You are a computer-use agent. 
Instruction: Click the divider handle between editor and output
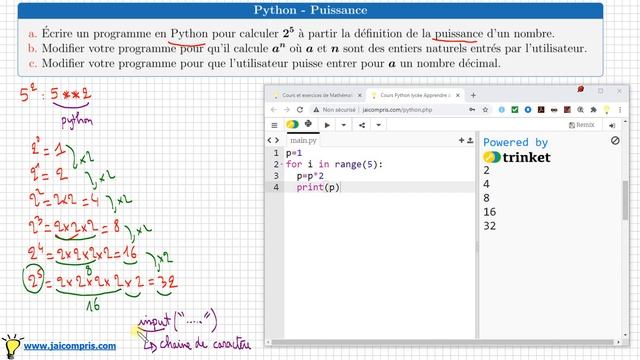[x=477, y=247]
